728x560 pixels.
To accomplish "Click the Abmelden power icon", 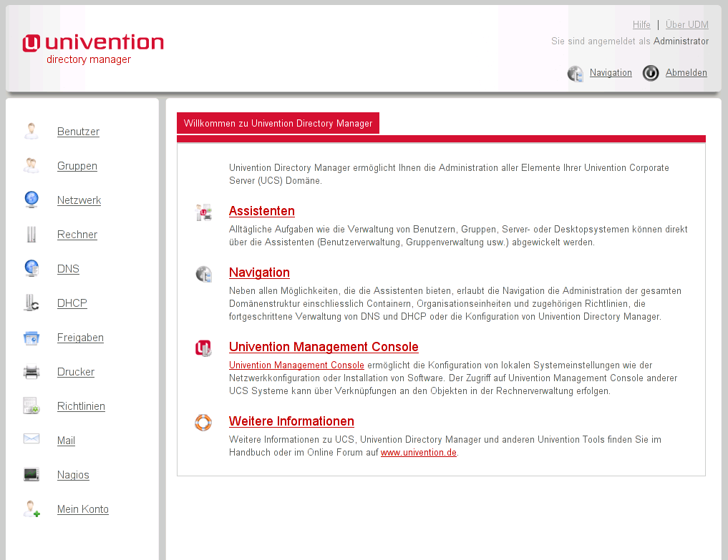I will [x=651, y=73].
